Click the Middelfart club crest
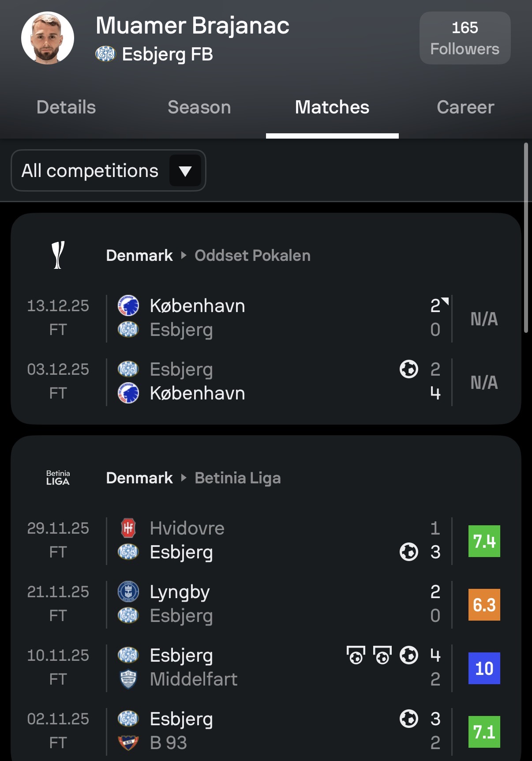Screen dimensions: 532x761 (128, 679)
